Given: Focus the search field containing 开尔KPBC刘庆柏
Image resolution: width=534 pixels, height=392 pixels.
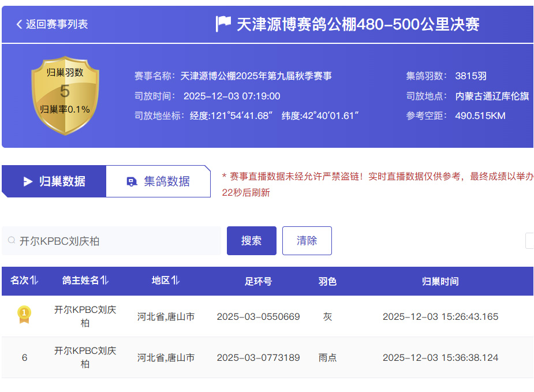Looking at the screenshot, I should [x=115, y=241].
